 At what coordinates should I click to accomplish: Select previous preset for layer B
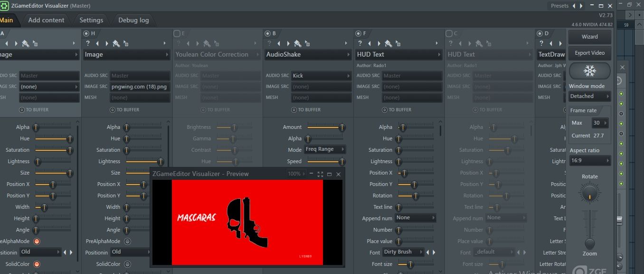[279, 43]
